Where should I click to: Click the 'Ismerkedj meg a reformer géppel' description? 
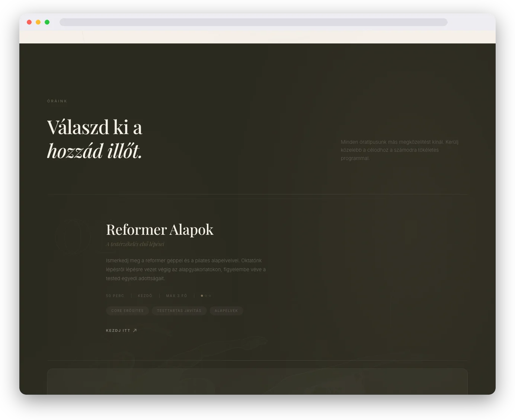186,270
